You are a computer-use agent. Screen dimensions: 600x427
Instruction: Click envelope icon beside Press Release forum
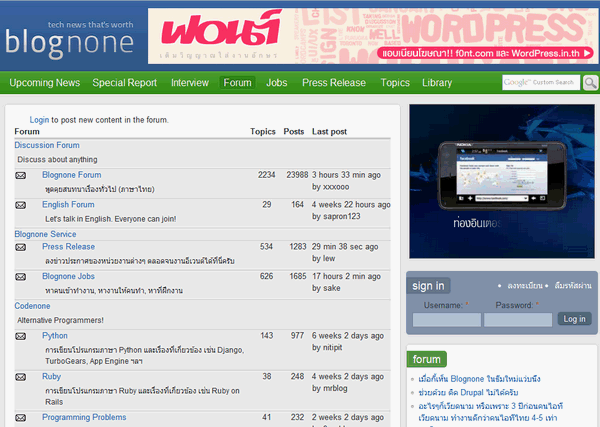[x=21, y=248]
